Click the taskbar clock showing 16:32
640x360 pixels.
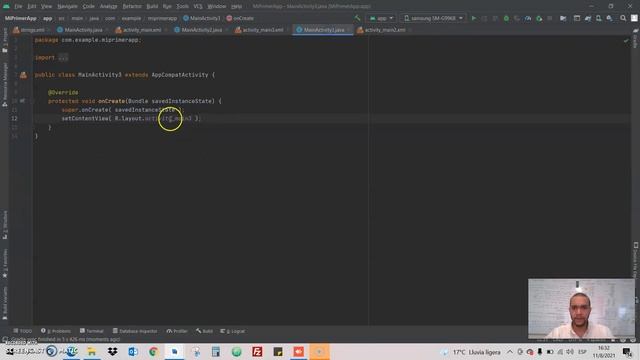point(604,352)
